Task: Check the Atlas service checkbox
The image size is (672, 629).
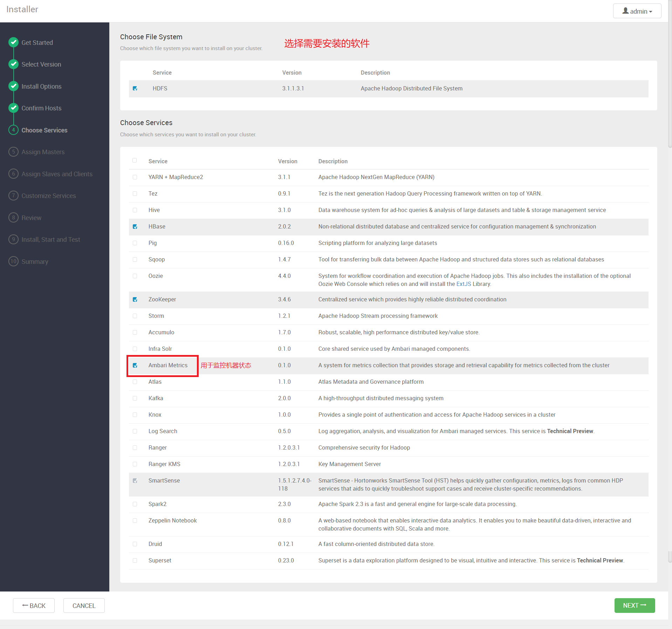Action: [x=135, y=382]
